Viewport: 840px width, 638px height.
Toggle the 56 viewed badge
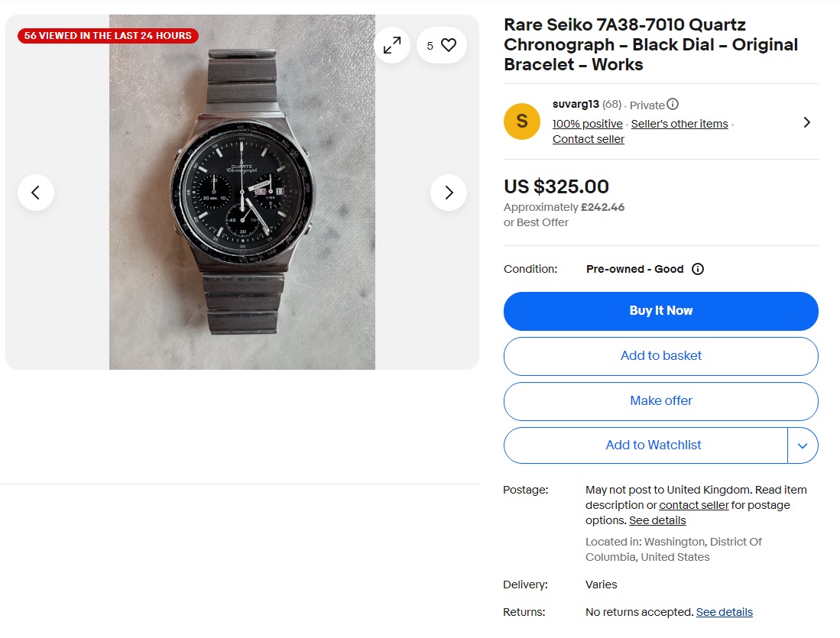click(x=107, y=35)
